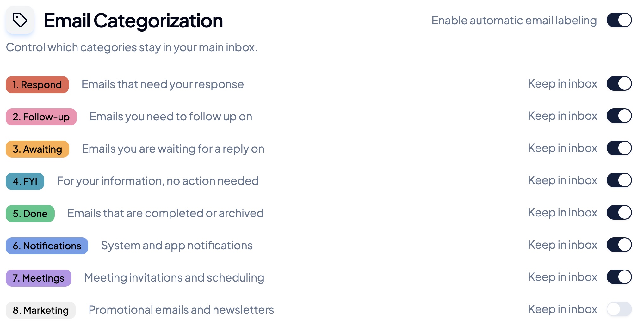Disable Keep in inbox for Respond
644x328 pixels.
click(619, 84)
